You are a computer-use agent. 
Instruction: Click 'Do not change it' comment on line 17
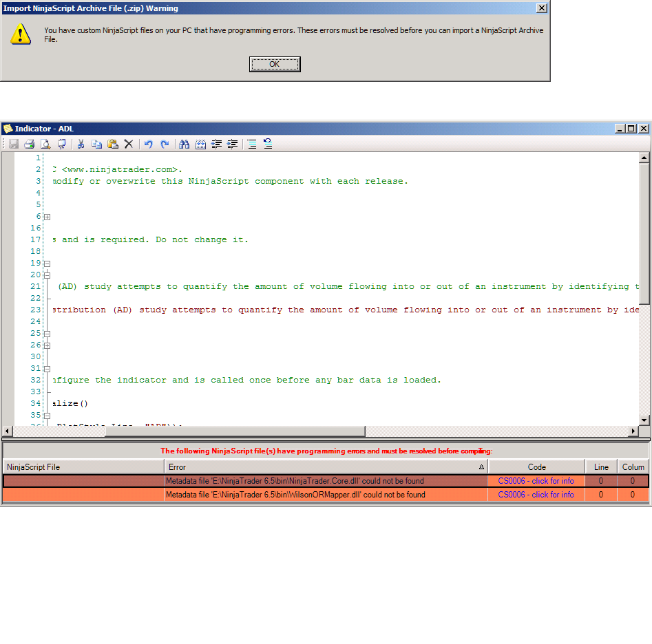point(202,239)
